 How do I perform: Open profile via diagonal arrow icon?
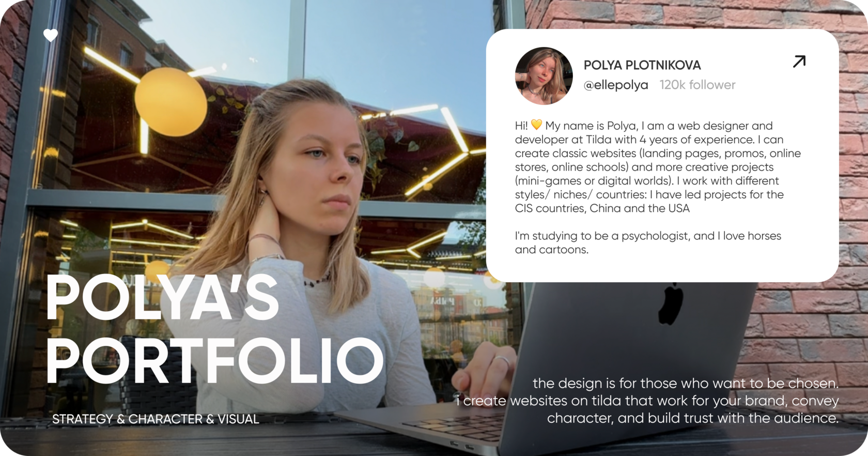click(x=799, y=62)
